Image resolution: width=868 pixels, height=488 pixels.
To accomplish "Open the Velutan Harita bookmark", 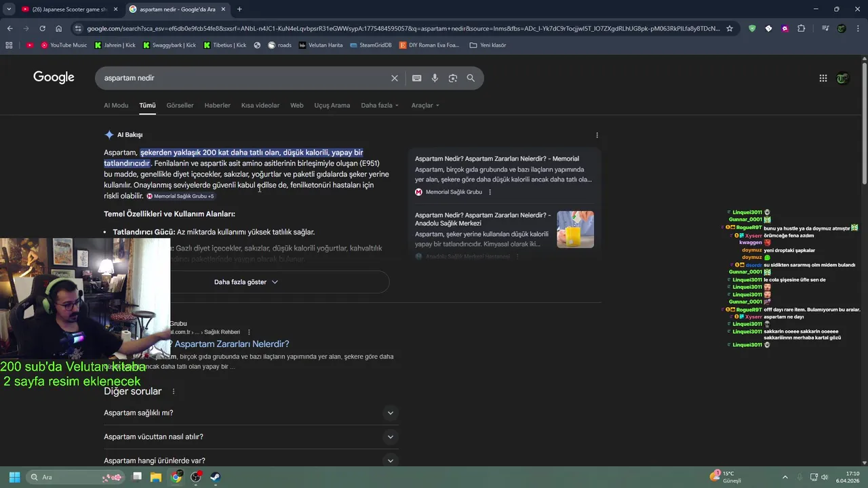I will (x=321, y=45).
